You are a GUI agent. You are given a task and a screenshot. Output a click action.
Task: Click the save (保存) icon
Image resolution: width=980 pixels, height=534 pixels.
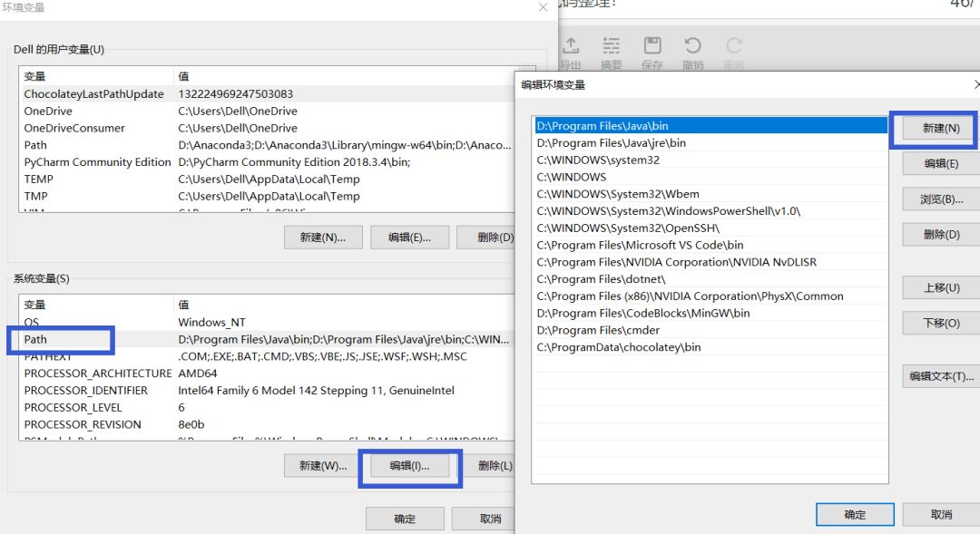tap(652, 47)
